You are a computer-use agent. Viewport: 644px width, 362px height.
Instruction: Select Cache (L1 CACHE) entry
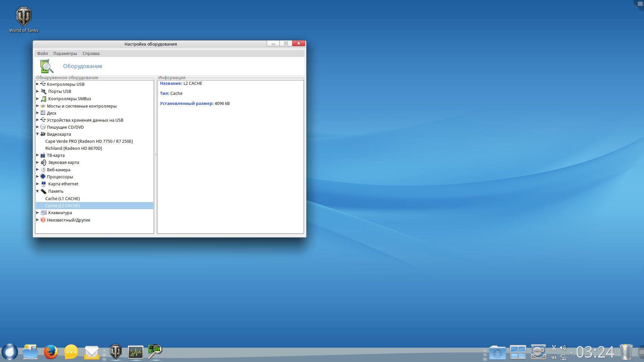pos(62,199)
